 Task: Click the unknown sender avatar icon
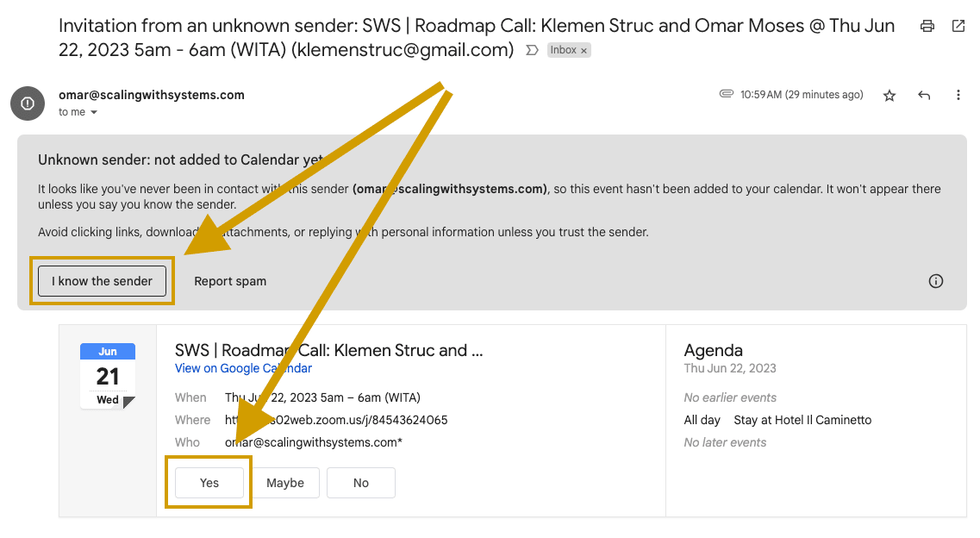coord(28,103)
